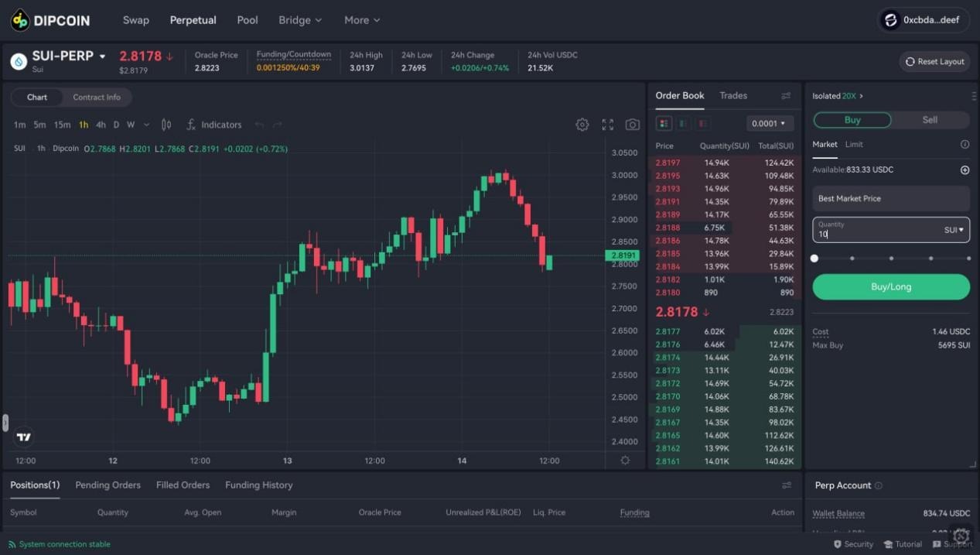The height and width of the screenshot is (555, 980).
Task: Click Reset Layout in the top right
Action: 934,61
